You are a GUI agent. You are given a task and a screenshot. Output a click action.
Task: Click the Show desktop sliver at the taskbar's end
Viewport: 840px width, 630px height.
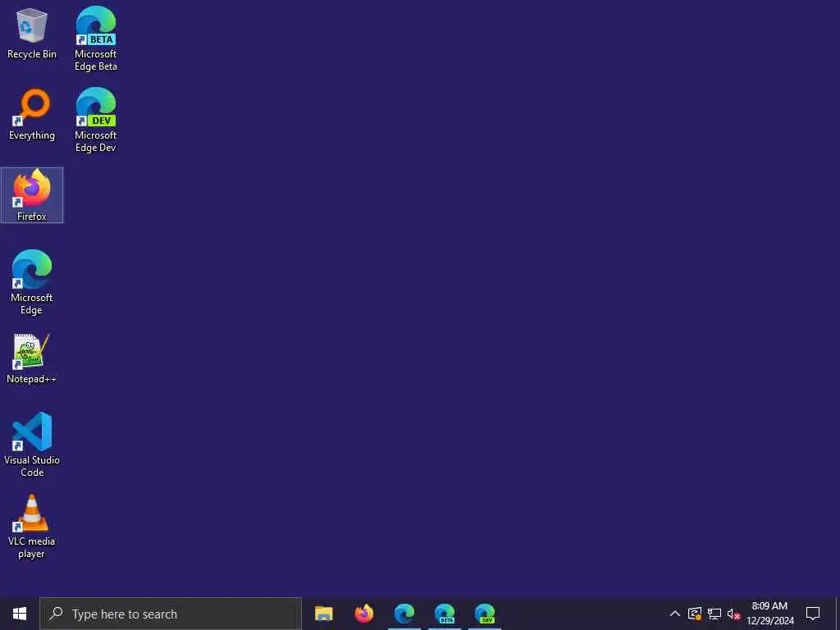838,614
